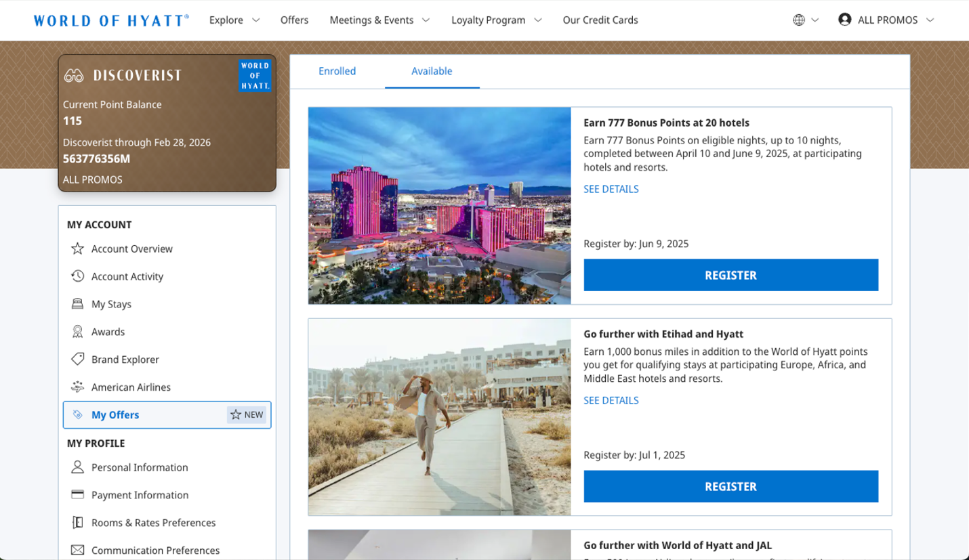This screenshot has height=560, width=969.
Task: Click the Las Vegas hotel skyline image
Action: pyautogui.click(x=440, y=206)
